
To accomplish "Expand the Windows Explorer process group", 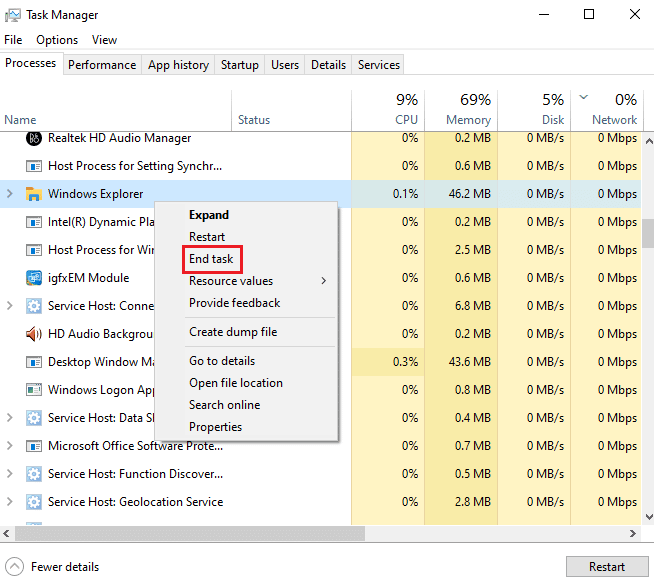I will [10, 193].
